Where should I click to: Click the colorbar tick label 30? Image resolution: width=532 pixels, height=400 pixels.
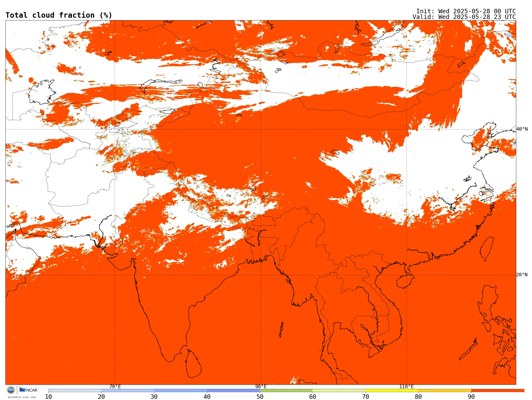coord(154,397)
